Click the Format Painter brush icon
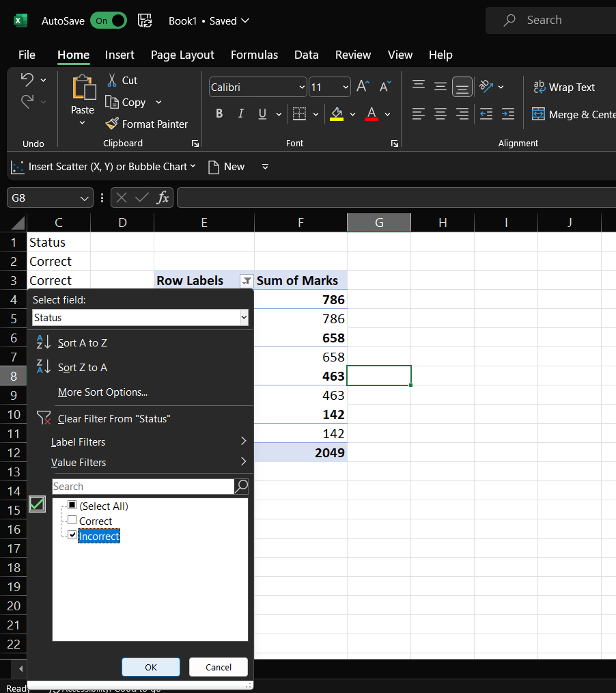This screenshot has width=616, height=693. [x=112, y=124]
